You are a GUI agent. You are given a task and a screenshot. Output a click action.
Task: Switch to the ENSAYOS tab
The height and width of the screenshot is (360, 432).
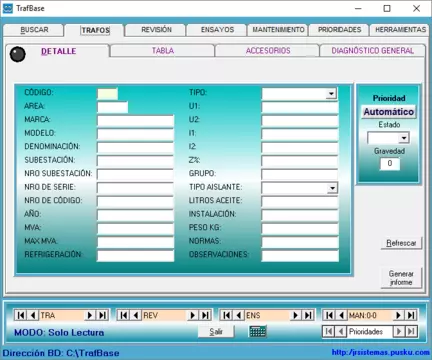(x=217, y=30)
